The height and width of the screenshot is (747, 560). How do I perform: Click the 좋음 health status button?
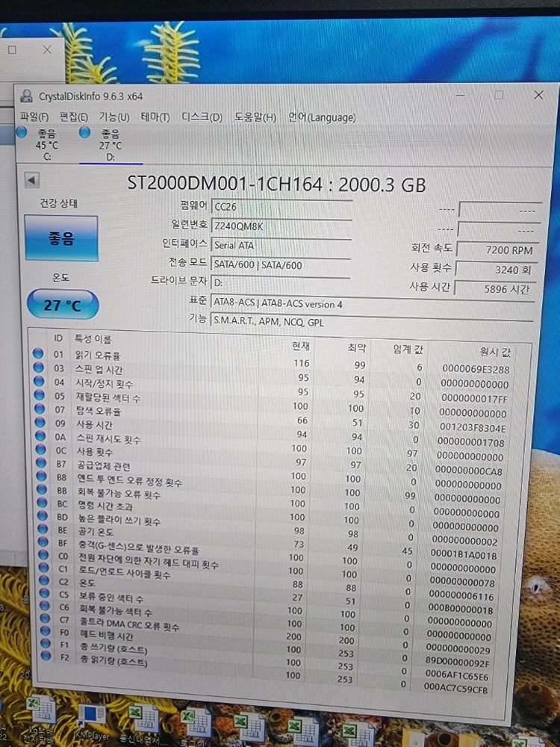point(61,238)
